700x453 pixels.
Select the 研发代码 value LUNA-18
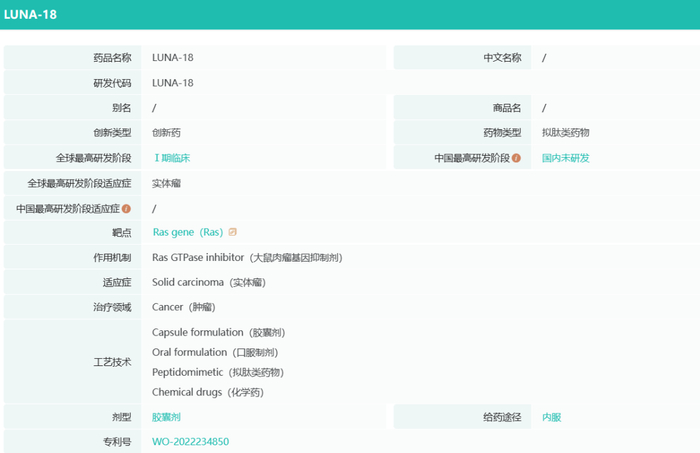(x=173, y=83)
